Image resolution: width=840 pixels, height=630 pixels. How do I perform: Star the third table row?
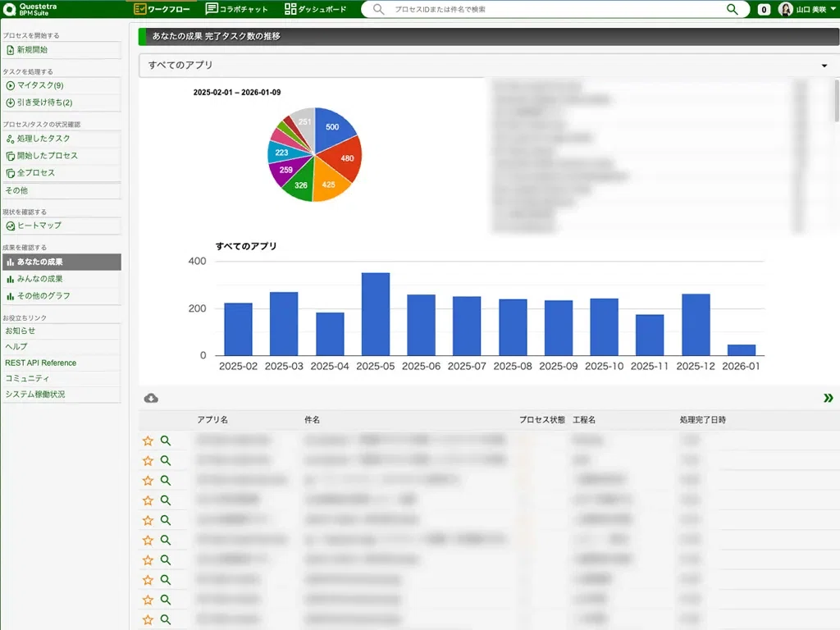(x=148, y=481)
